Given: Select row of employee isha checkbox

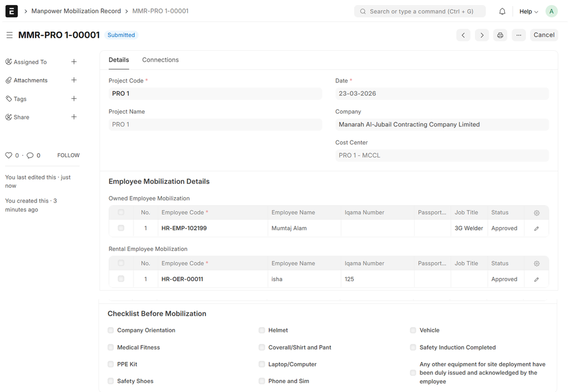Looking at the screenshot, I should pyautogui.click(x=121, y=279).
